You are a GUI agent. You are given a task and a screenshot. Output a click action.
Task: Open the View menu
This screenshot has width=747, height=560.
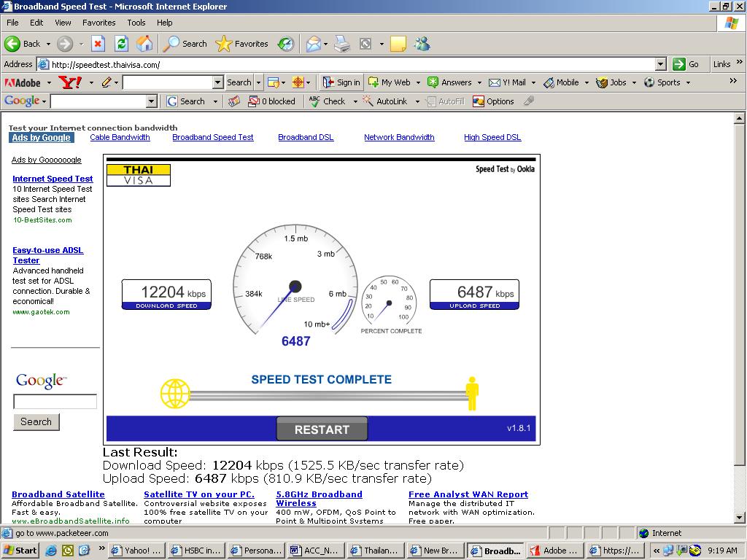point(63,23)
